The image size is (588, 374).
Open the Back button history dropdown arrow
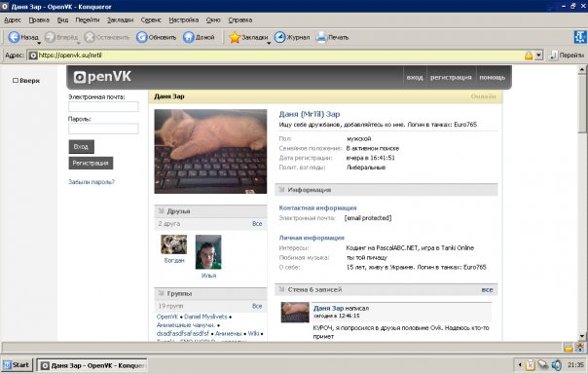click(39, 44)
